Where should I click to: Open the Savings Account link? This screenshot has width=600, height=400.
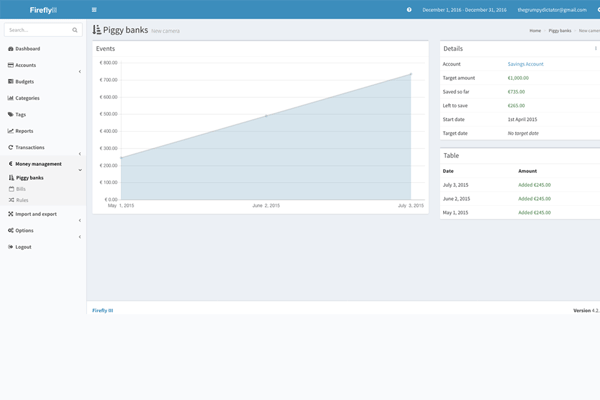tap(525, 64)
